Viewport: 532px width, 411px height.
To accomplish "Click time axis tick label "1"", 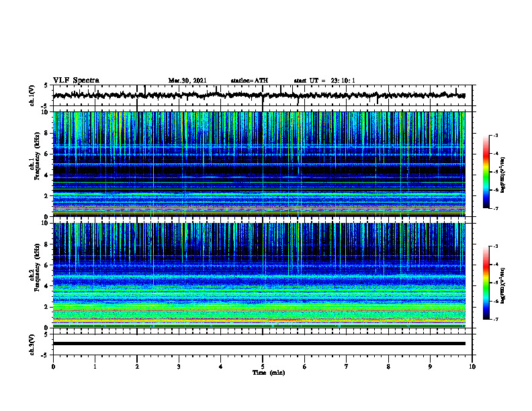I will pos(95,367).
